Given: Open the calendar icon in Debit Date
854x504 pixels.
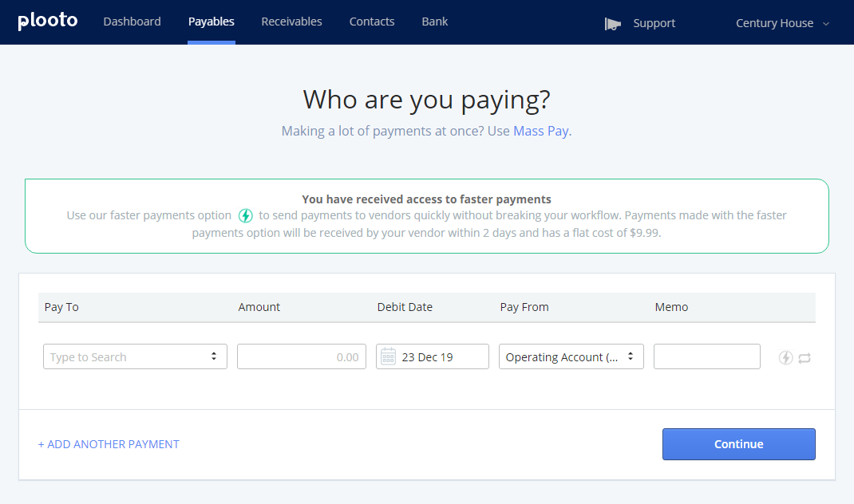Looking at the screenshot, I should [388, 356].
